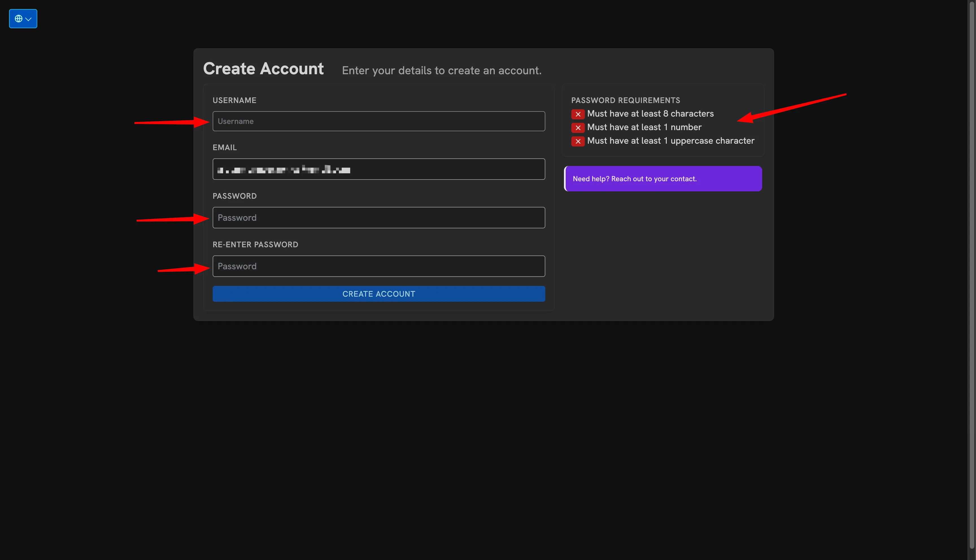Click the Email address field
976x560 pixels.
pos(378,169)
